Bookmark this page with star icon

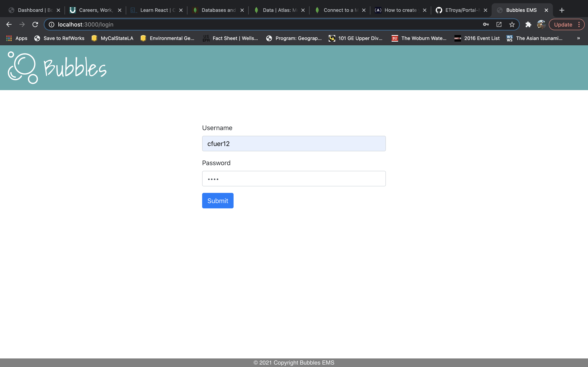[512, 24]
